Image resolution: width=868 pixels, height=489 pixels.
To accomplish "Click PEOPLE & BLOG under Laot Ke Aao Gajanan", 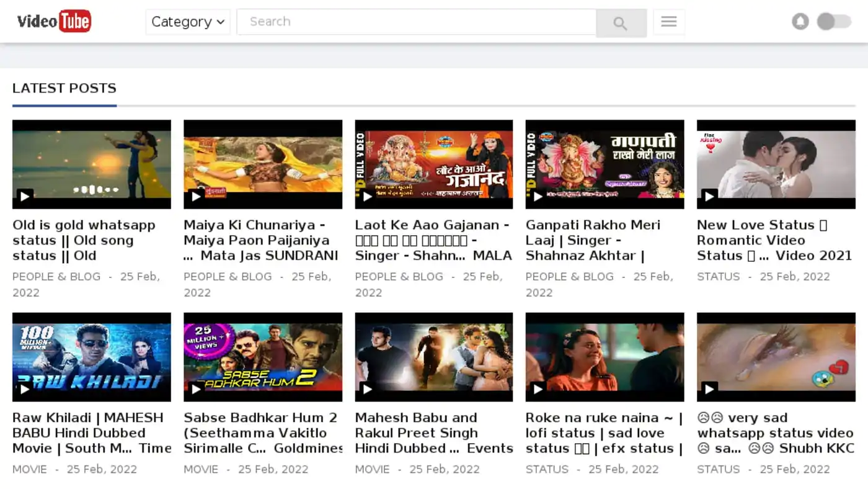I will coord(399,277).
